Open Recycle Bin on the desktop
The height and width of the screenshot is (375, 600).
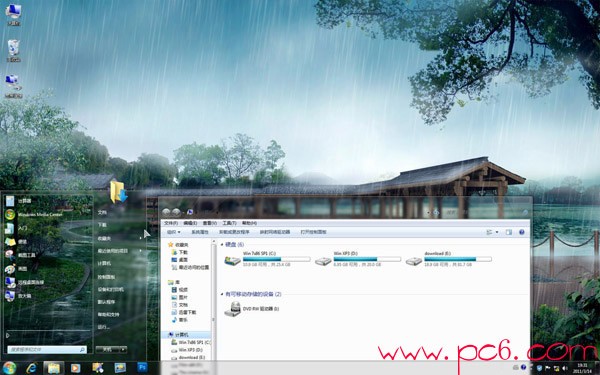(x=13, y=51)
